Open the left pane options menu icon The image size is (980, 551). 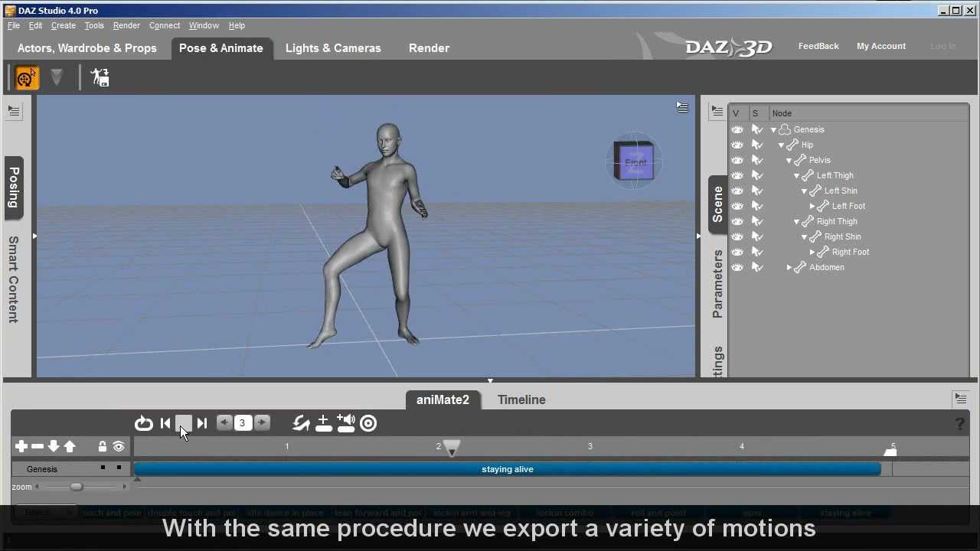[14, 111]
